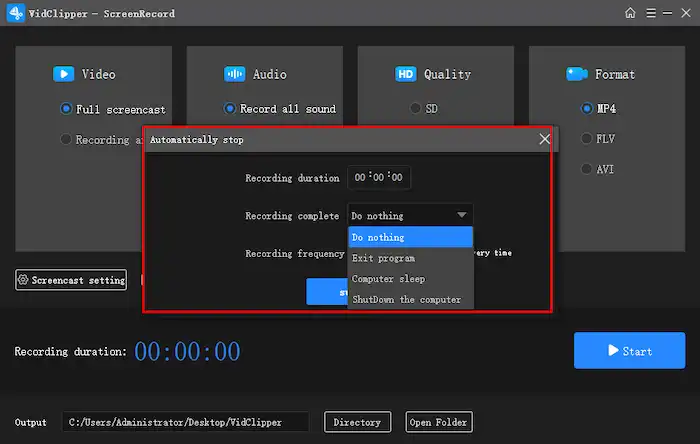Select FLV format radio button
The image size is (700, 444).
(586, 139)
